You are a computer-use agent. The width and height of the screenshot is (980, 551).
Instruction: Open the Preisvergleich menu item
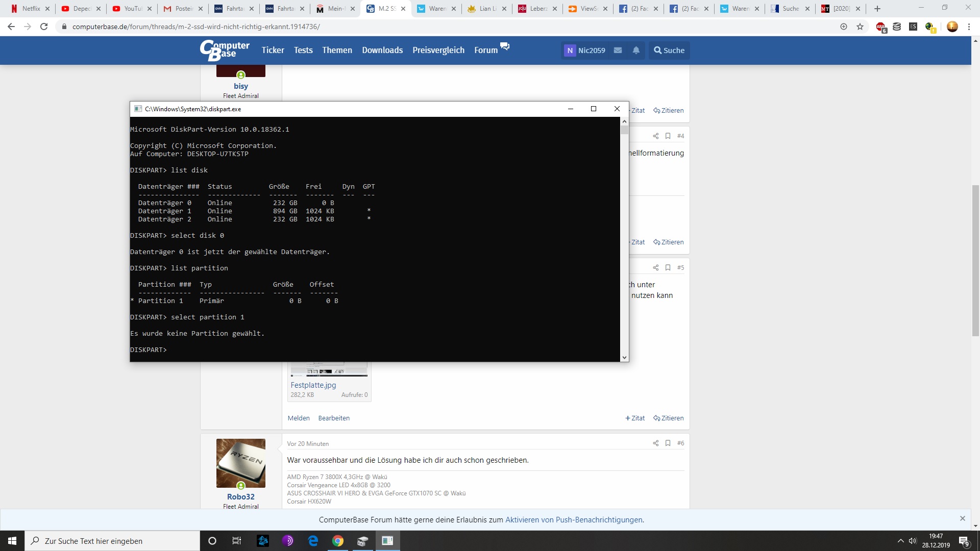[438, 50]
